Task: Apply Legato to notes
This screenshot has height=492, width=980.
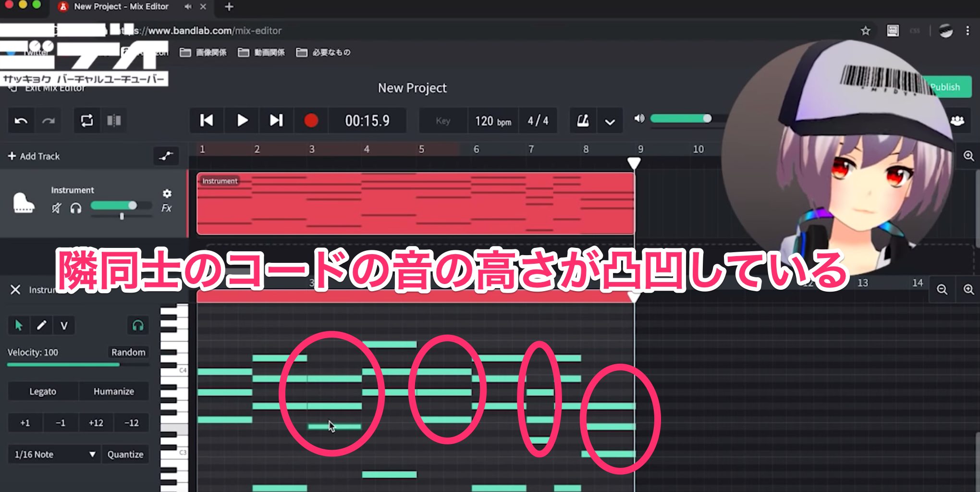Action: pyautogui.click(x=43, y=391)
